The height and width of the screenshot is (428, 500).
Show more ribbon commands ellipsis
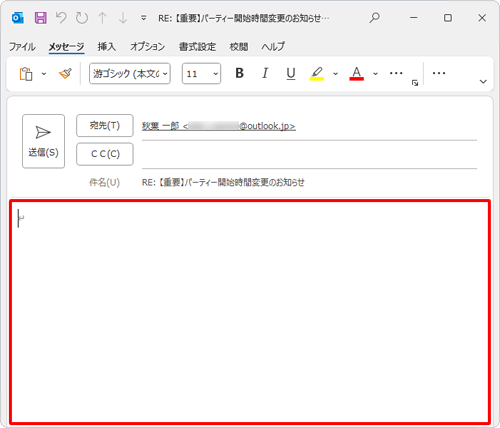coord(439,73)
